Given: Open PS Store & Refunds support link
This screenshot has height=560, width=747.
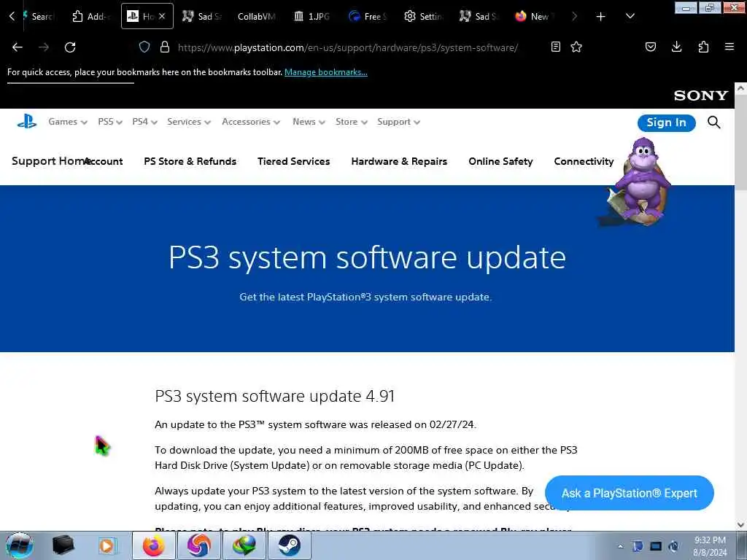Looking at the screenshot, I should point(190,161).
